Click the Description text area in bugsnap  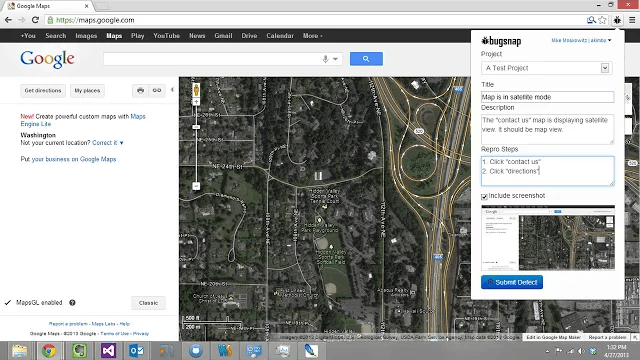click(547, 129)
